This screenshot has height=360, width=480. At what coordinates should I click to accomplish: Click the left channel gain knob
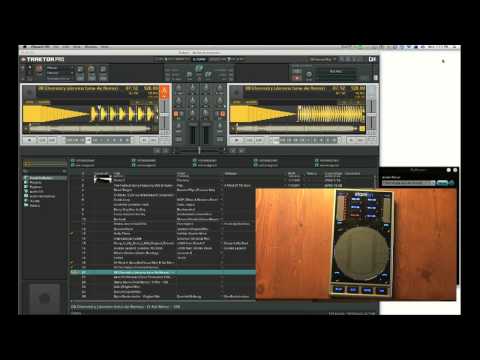(x=179, y=88)
